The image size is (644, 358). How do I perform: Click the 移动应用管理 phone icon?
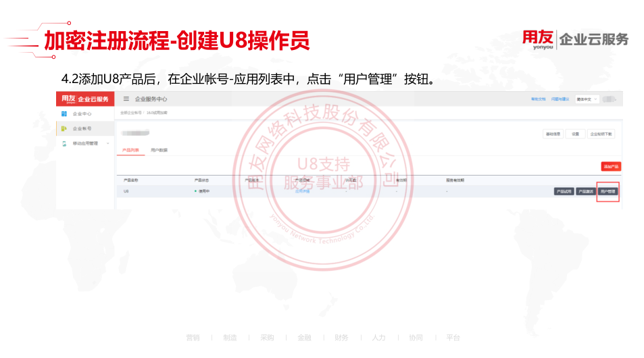[64, 144]
